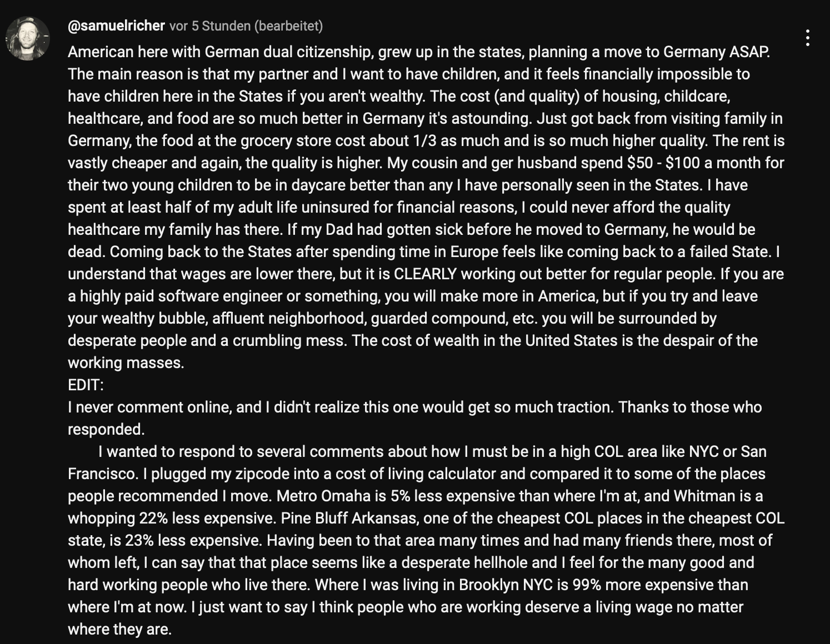This screenshot has height=644, width=830.
Task: Open the three-dot comment options menu
Action: tap(807, 38)
